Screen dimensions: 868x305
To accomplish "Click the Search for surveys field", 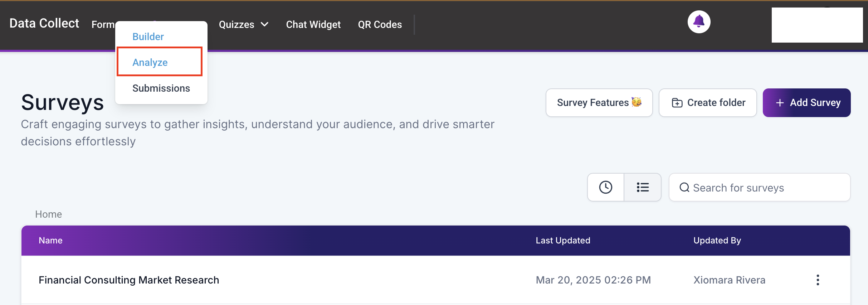I will (760, 188).
